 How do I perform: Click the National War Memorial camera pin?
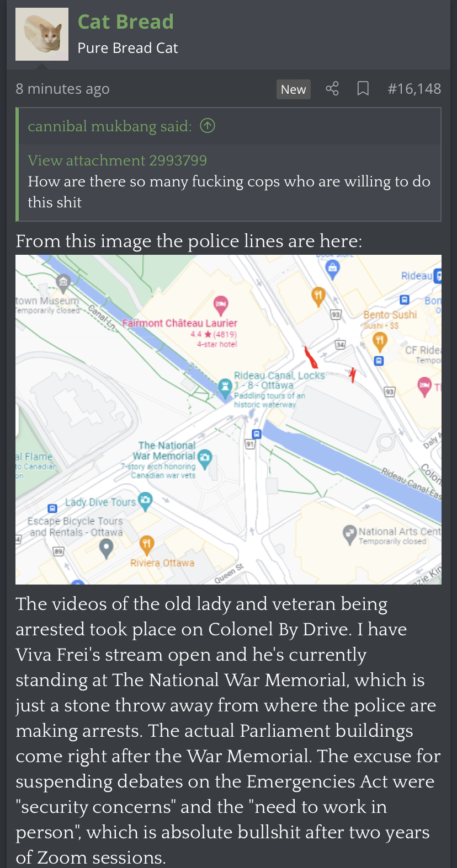click(205, 459)
